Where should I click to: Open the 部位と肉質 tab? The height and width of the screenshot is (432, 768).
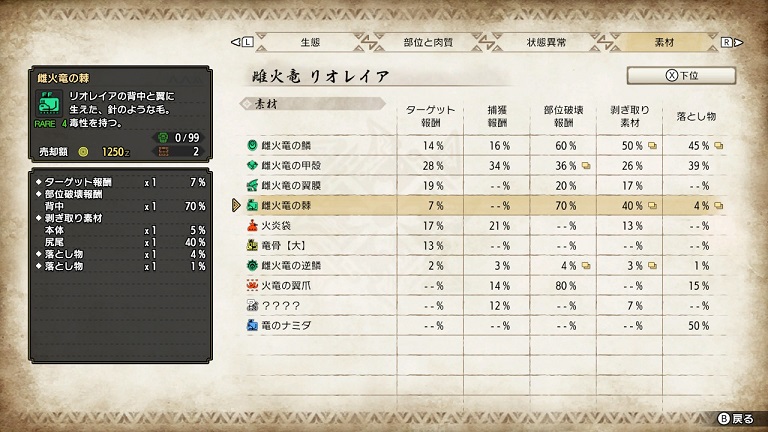[x=428, y=42]
